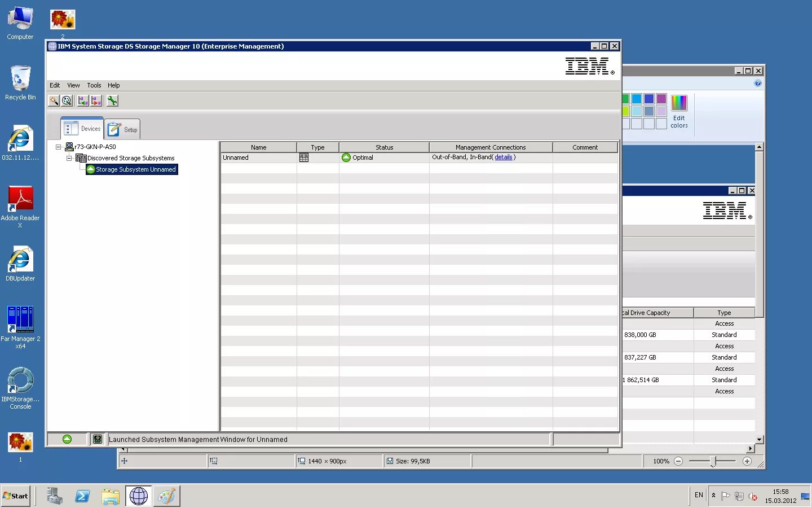Click the Paint help question mark icon
Image resolution: width=812 pixels, height=508 pixels.
758,83
